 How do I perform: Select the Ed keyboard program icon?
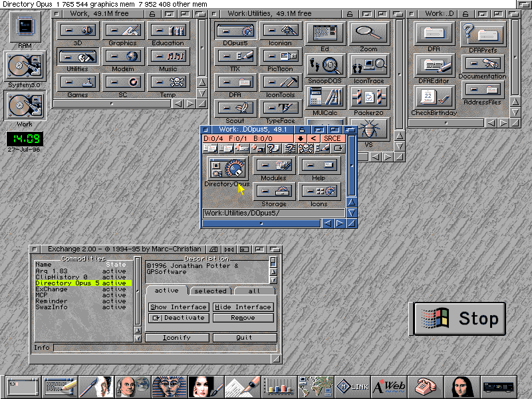pyautogui.click(x=325, y=33)
